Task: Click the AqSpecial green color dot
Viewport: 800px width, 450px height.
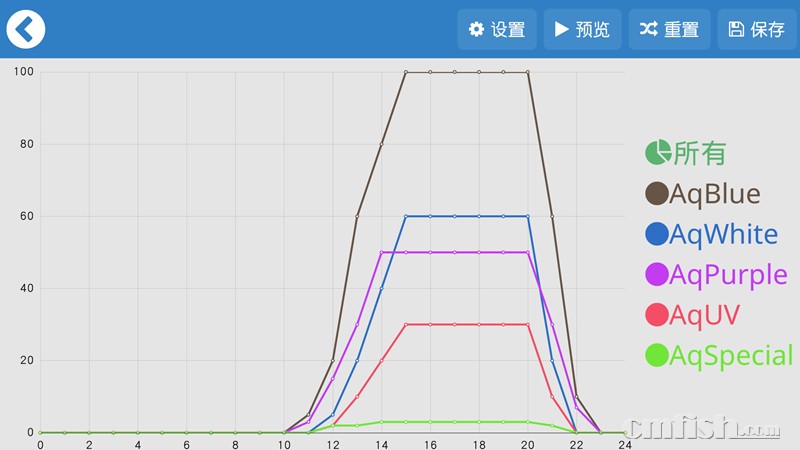Action: coord(657,355)
